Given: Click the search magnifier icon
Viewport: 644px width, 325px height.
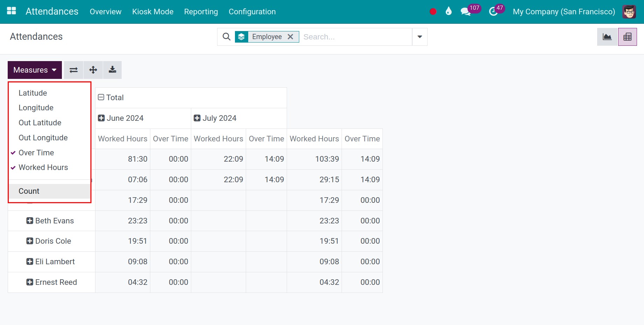Looking at the screenshot, I should pyautogui.click(x=227, y=37).
